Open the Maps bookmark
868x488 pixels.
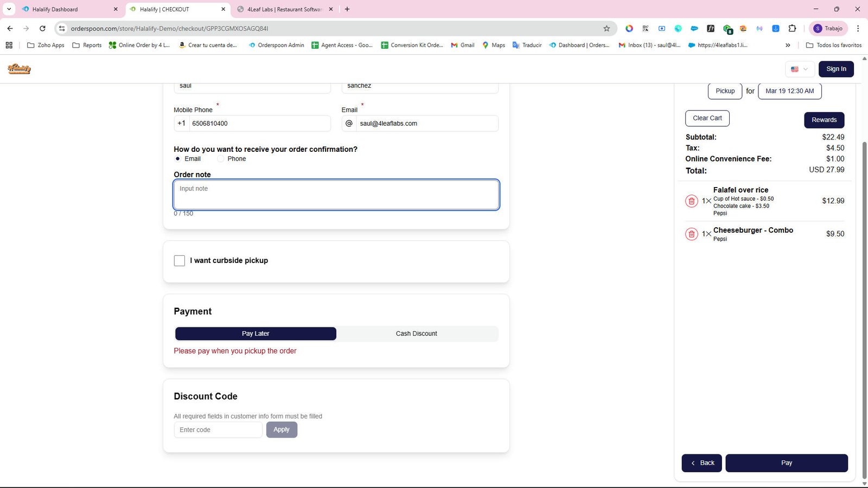coord(493,45)
